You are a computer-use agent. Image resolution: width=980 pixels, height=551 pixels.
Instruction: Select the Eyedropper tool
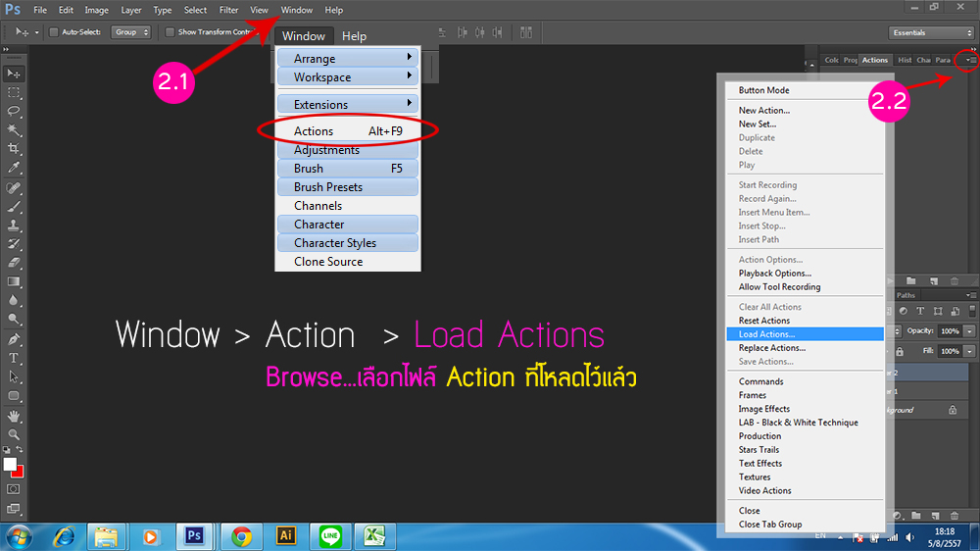click(13, 168)
